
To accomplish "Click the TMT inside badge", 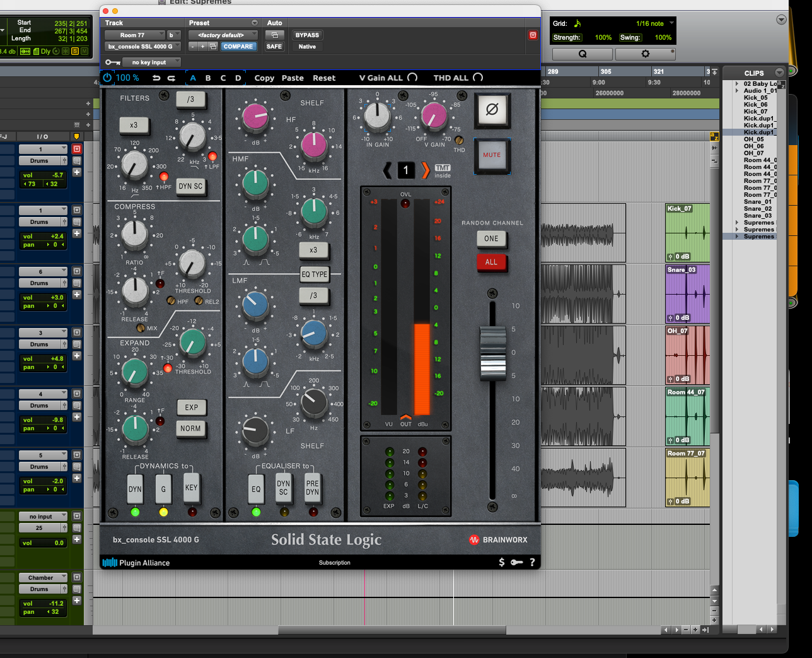I will (443, 171).
